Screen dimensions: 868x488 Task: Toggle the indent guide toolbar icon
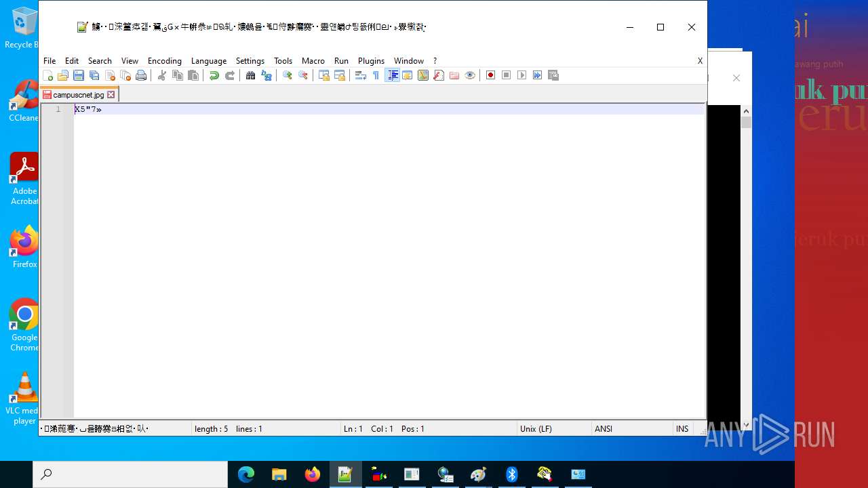pos(392,75)
